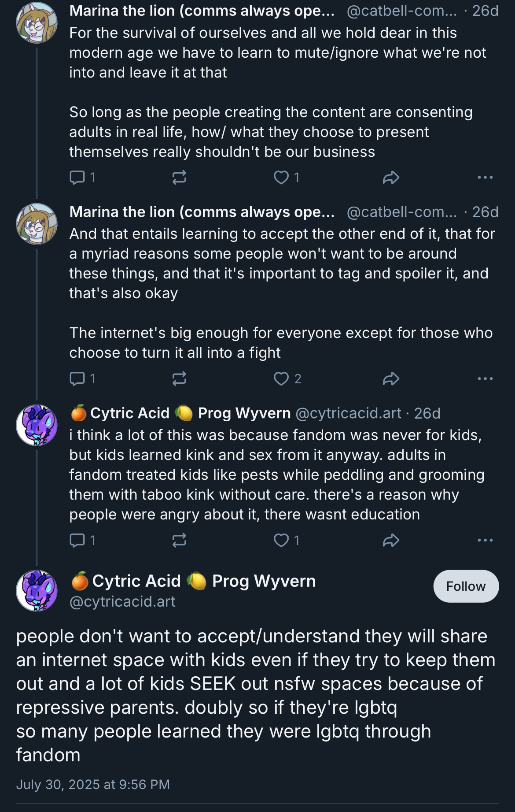Share Marina's first post about muting content

click(391, 178)
